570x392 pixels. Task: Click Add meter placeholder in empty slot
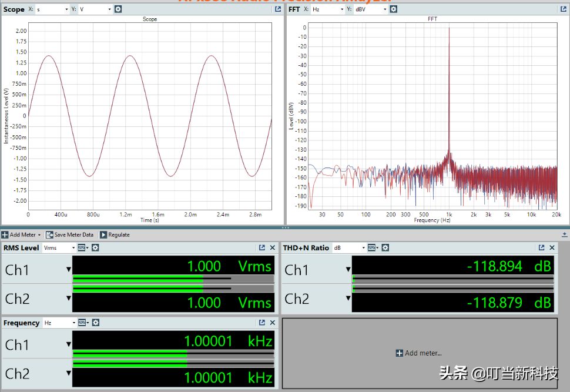click(x=419, y=353)
